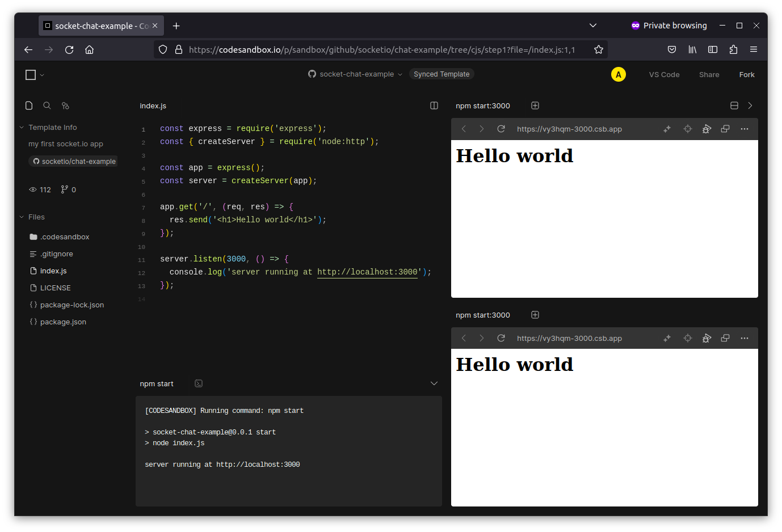Split the editor using the layout icon
The image size is (782, 532).
(434, 105)
